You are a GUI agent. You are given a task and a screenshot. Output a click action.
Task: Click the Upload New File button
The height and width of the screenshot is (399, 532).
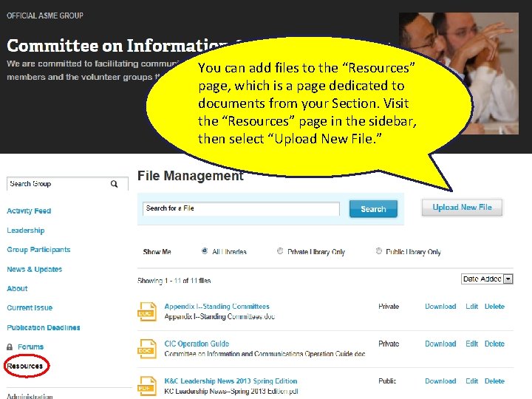coord(462,208)
